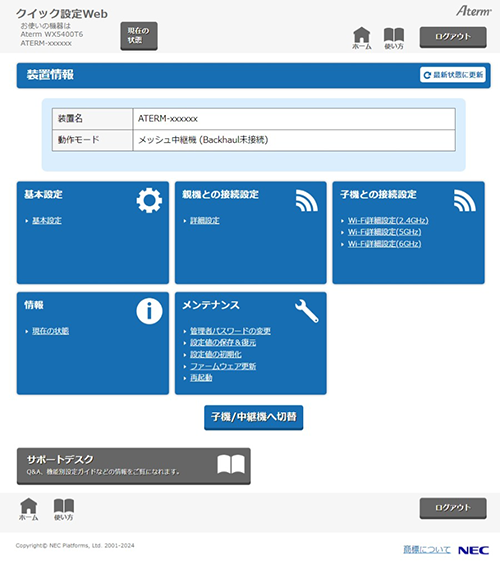
Task: Click the bottom ホーム house icon
Action: tap(29, 509)
